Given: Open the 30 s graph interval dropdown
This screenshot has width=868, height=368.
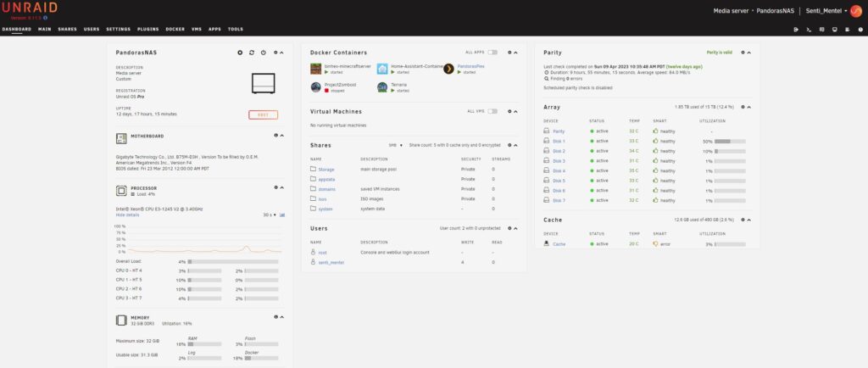Looking at the screenshot, I should click(270, 215).
